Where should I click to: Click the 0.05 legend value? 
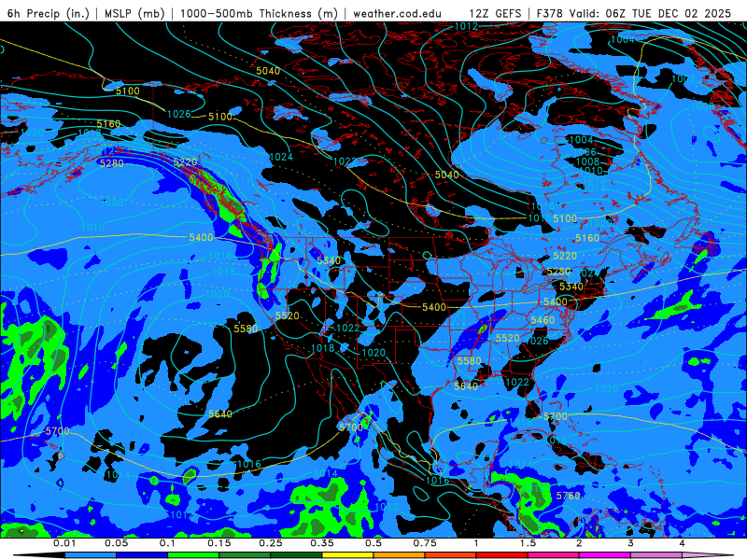pyautogui.click(x=116, y=543)
